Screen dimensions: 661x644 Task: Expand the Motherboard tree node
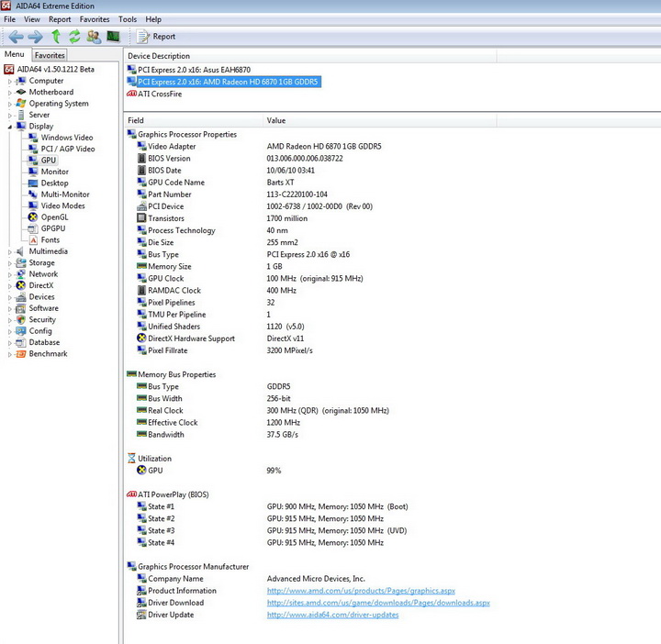(x=9, y=93)
